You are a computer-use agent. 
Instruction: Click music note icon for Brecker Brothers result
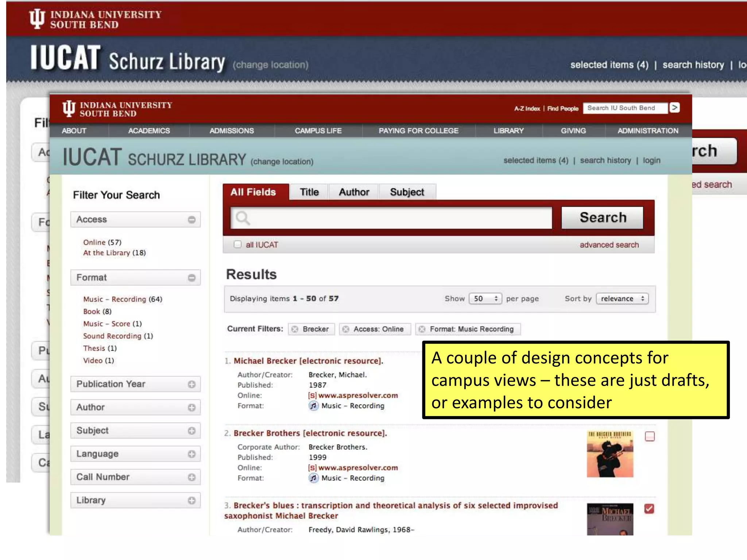[313, 478]
